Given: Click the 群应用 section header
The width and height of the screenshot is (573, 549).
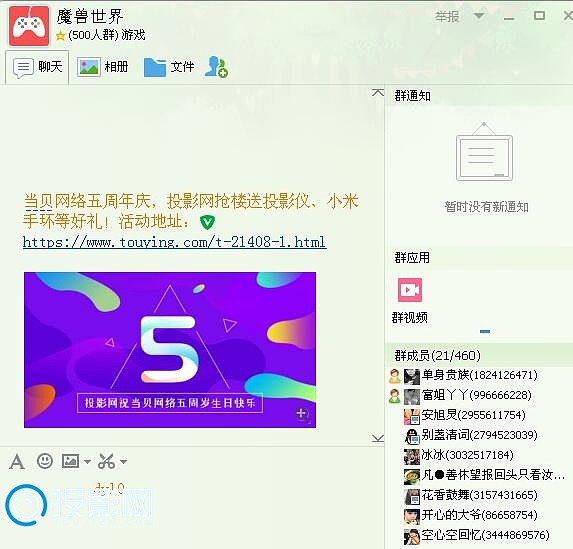Looking at the screenshot, I should (x=412, y=258).
